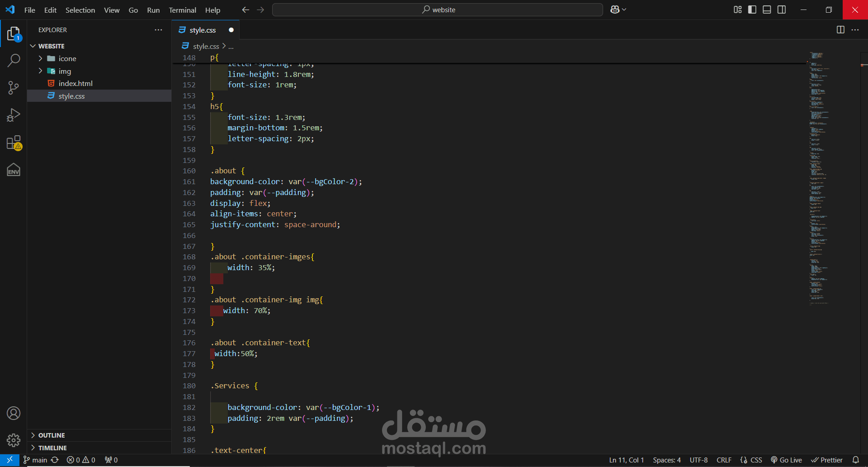The image size is (868, 467).
Task: Click style.css in the breadcrumb
Action: tap(206, 46)
